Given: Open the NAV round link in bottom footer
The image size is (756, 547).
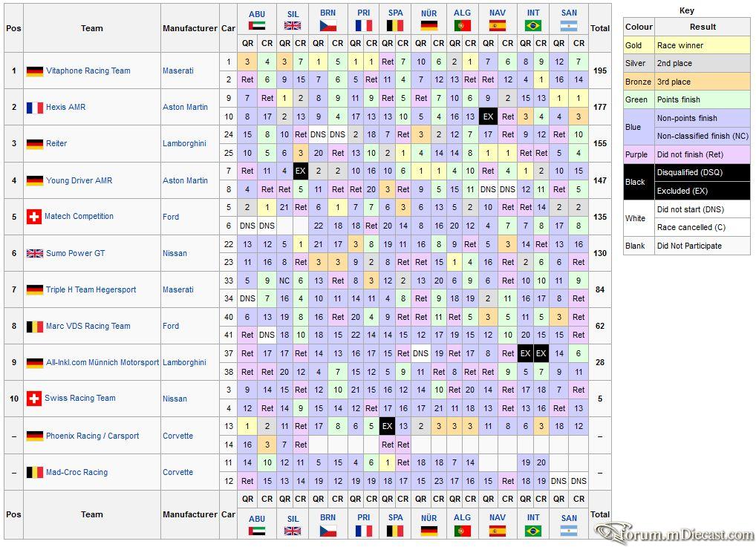Looking at the screenshot, I should click(x=497, y=517).
